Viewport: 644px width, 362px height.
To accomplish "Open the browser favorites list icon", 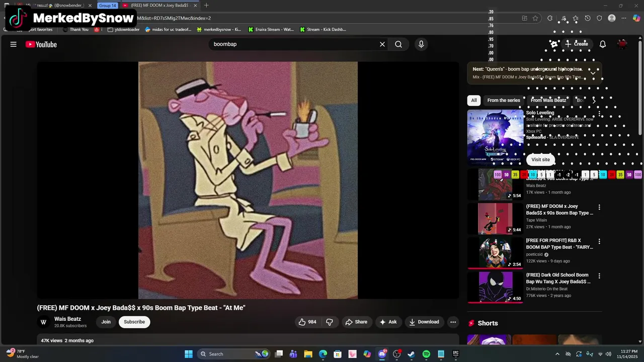I will click(x=575, y=18).
